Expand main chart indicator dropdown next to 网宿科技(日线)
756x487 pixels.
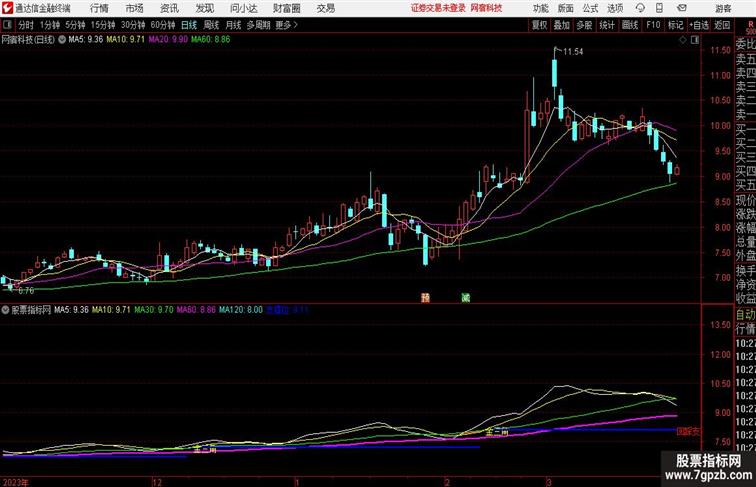[x=62, y=40]
